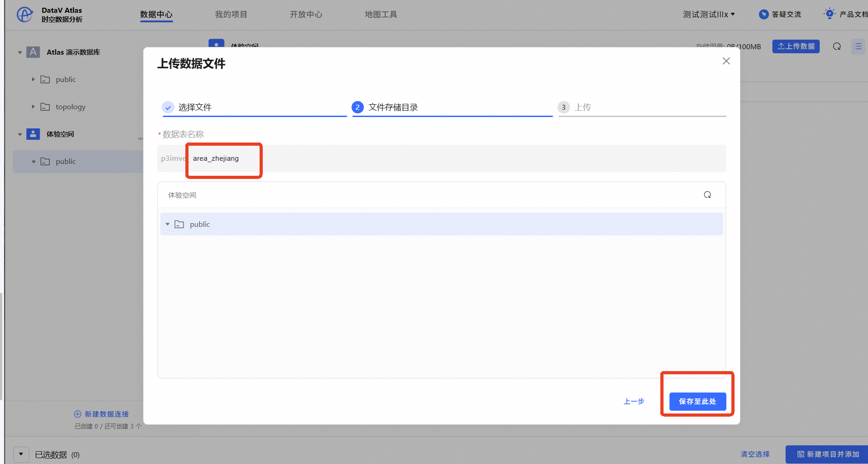Expand the 已选数据 panel arrow

pos(21,454)
